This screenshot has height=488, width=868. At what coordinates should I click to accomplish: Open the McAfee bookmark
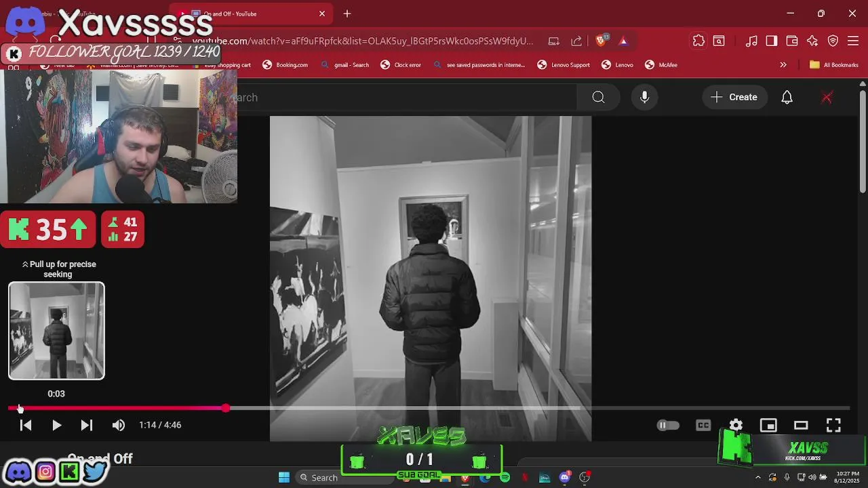[x=660, y=65]
